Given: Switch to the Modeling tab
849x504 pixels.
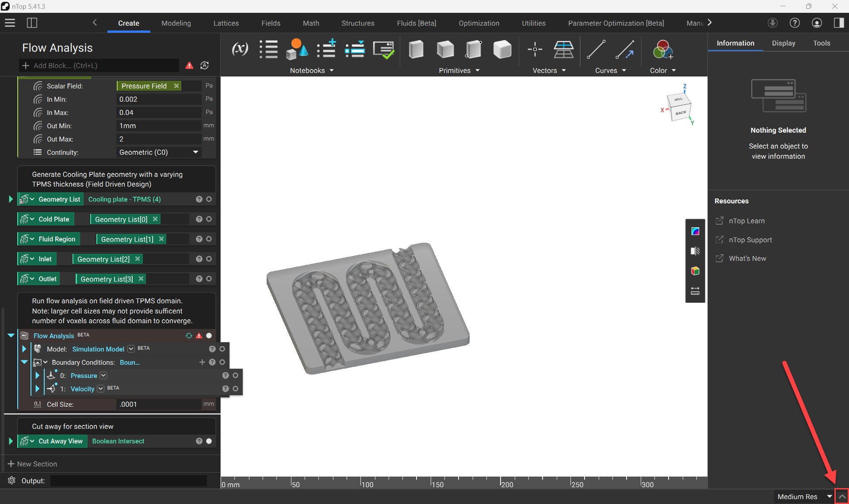Looking at the screenshot, I should coord(176,23).
